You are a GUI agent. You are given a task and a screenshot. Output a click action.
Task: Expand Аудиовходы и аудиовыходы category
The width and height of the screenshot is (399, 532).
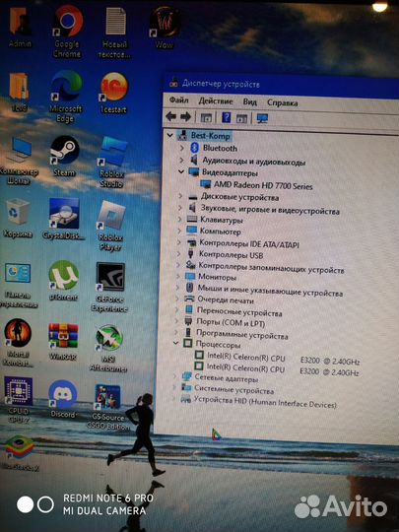(x=181, y=160)
